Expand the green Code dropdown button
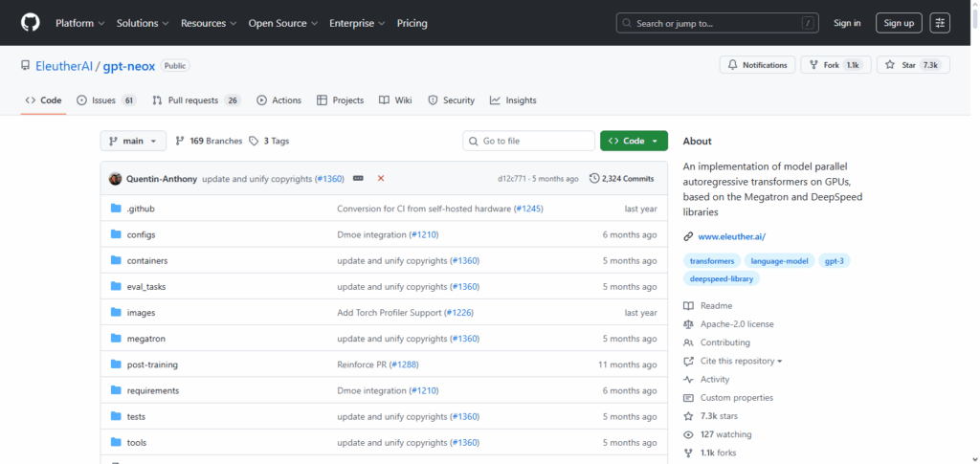Viewport: 980px width, 464px height. [634, 141]
